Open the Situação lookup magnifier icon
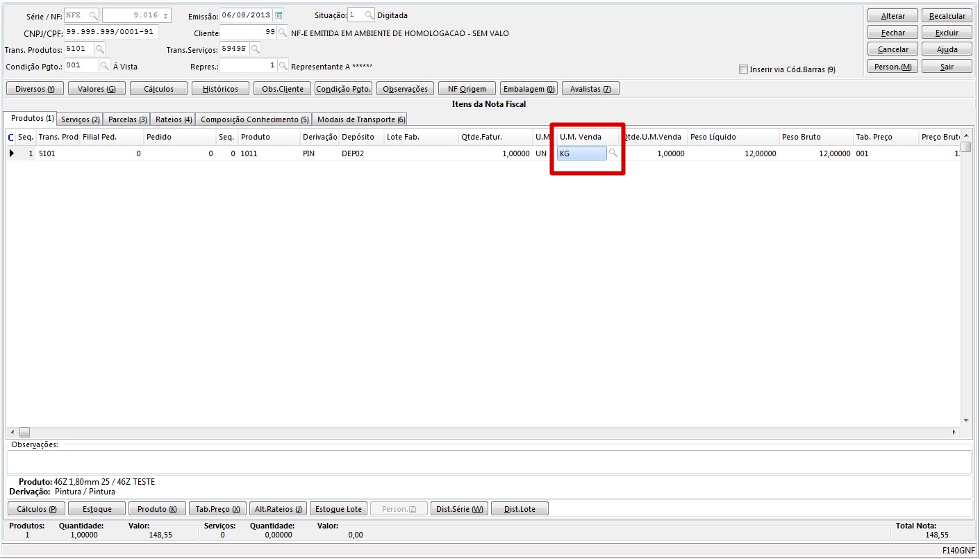The width and height of the screenshot is (980, 559). (369, 15)
